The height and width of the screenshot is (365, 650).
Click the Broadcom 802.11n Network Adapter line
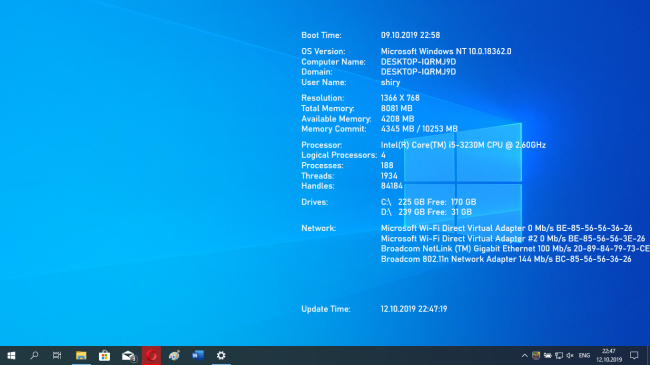506,259
